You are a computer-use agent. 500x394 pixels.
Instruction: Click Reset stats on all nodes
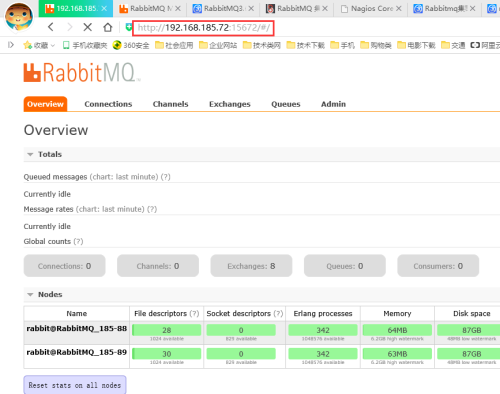click(75, 385)
